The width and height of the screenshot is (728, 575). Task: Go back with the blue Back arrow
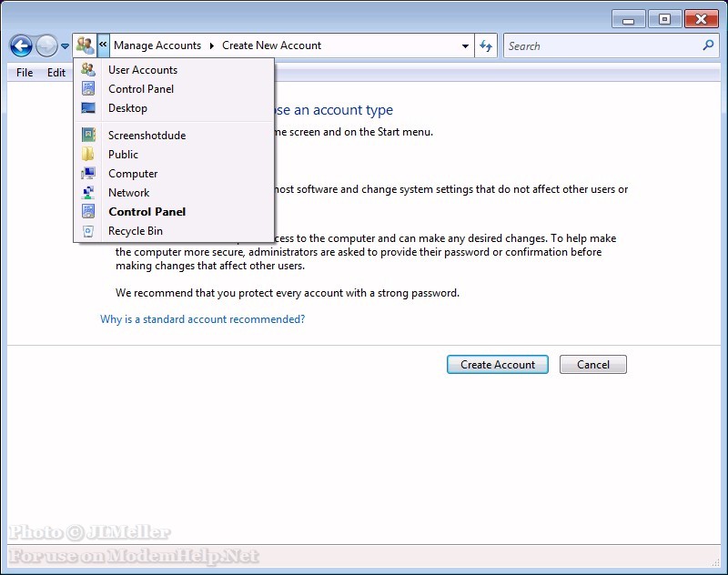[x=21, y=45]
